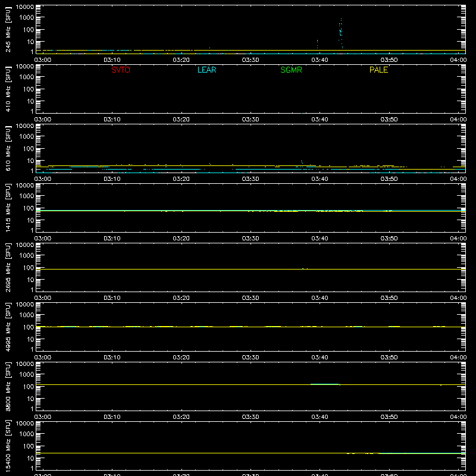476x476 pixels.
Task: Click 03:50 tick label under 4995 MHz panel
Action: click(x=389, y=358)
